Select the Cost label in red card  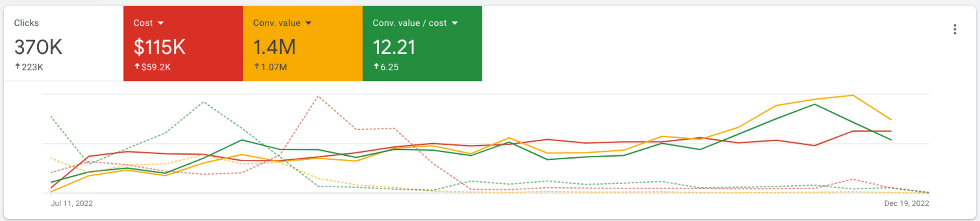click(x=143, y=23)
